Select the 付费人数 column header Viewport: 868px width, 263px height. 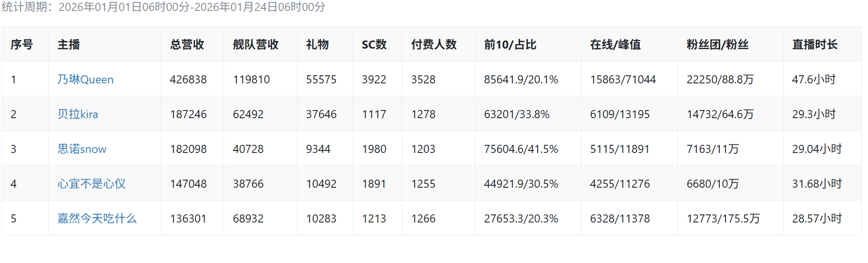pyautogui.click(x=434, y=45)
